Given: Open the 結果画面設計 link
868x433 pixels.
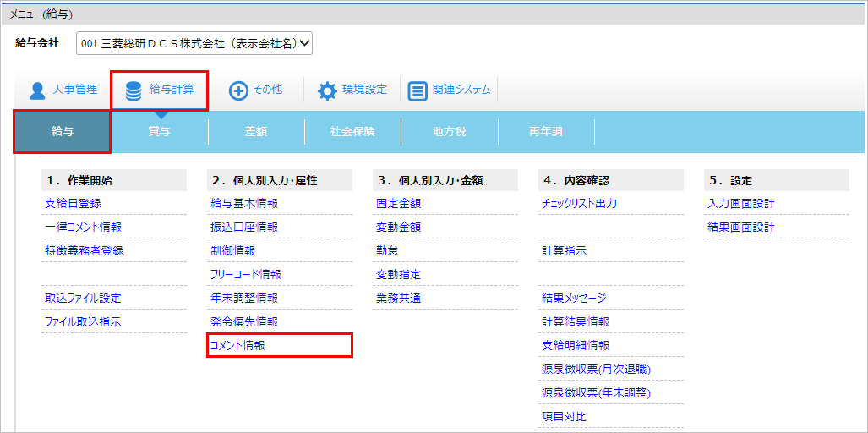Looking at the screenshot, I should coord(741,227).
